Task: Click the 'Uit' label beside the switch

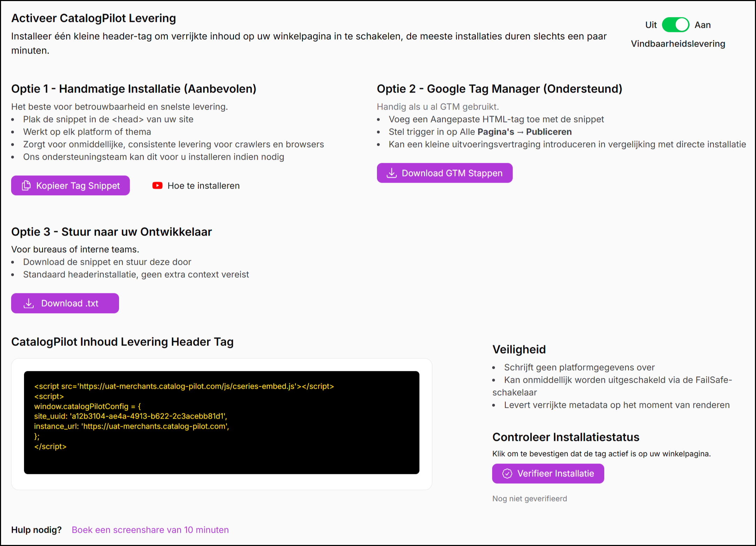Action: 651,25
